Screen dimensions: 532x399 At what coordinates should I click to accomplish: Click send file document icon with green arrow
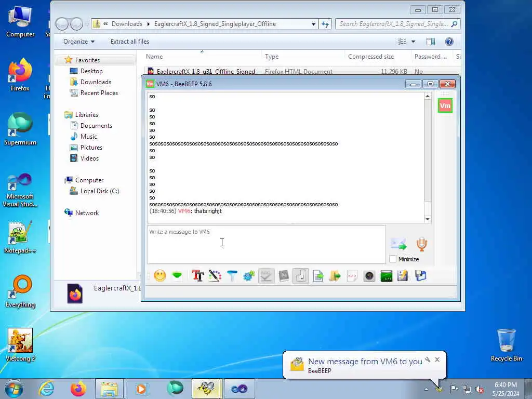click(318, 276)
